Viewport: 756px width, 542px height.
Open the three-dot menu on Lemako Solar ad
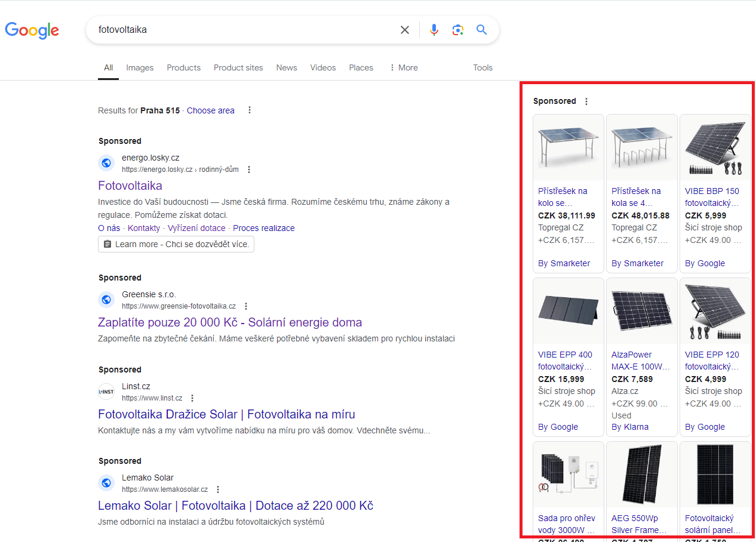pyautogui.click(x=217, y=489)
